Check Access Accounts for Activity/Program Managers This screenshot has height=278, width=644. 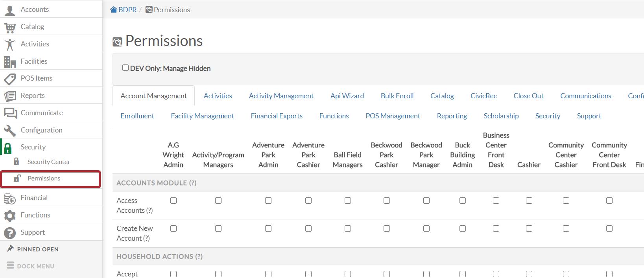[218, 201]
